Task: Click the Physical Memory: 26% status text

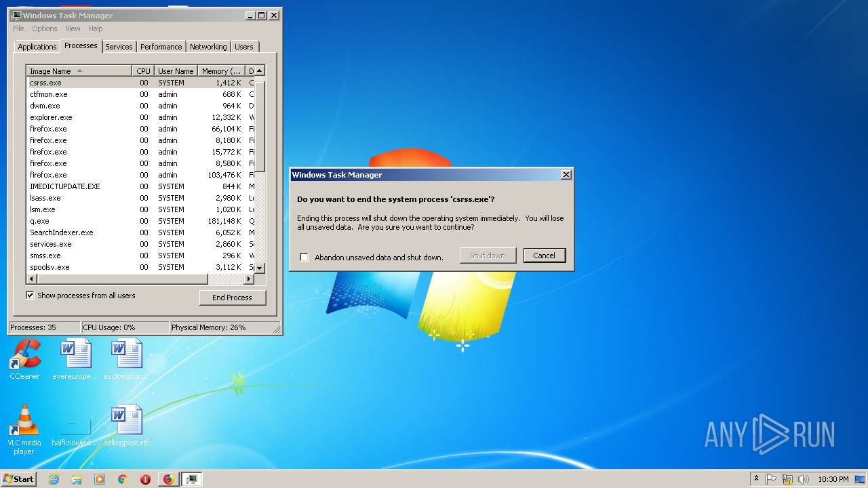Action: (208, 327)
